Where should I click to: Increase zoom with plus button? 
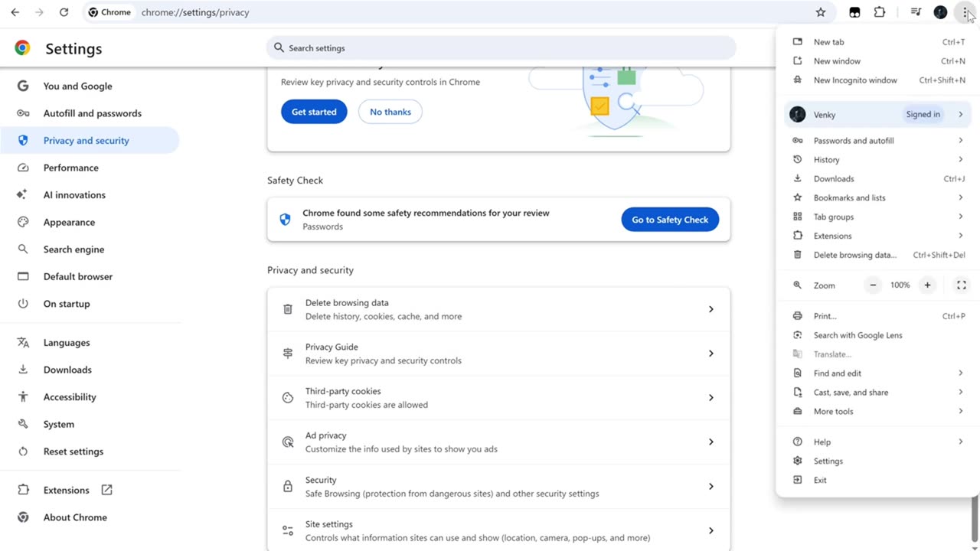pyautogui.click(x=927, y=285)
